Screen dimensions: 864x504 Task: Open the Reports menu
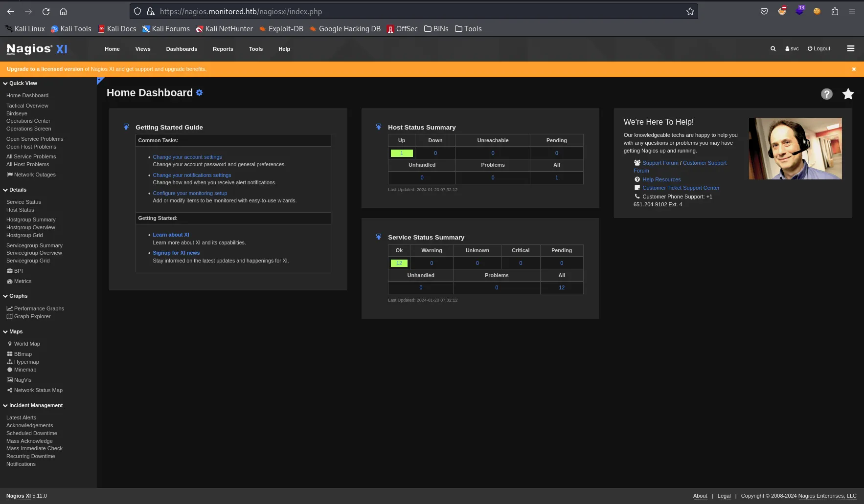(223, 49)
